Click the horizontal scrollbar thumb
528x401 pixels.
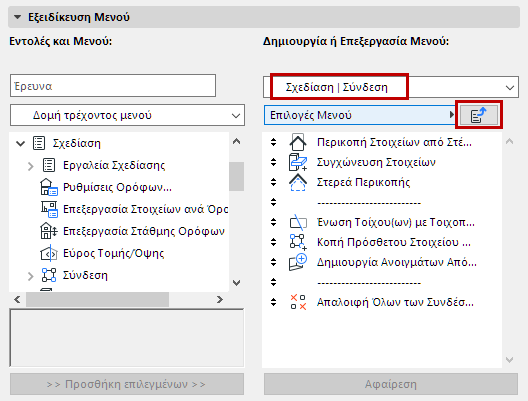(x=98, y=299)
